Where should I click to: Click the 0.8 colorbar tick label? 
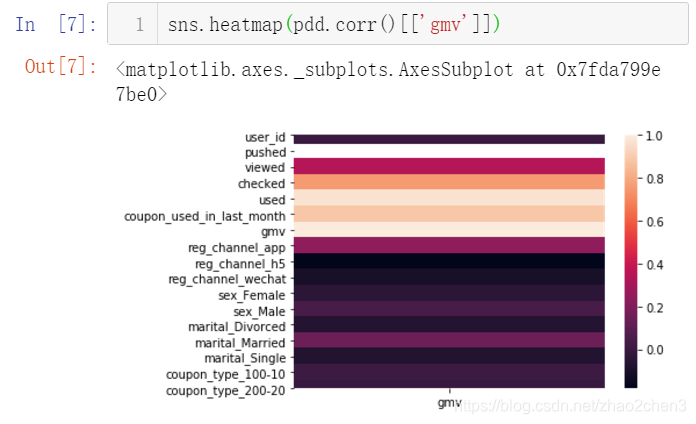(655, 179)
